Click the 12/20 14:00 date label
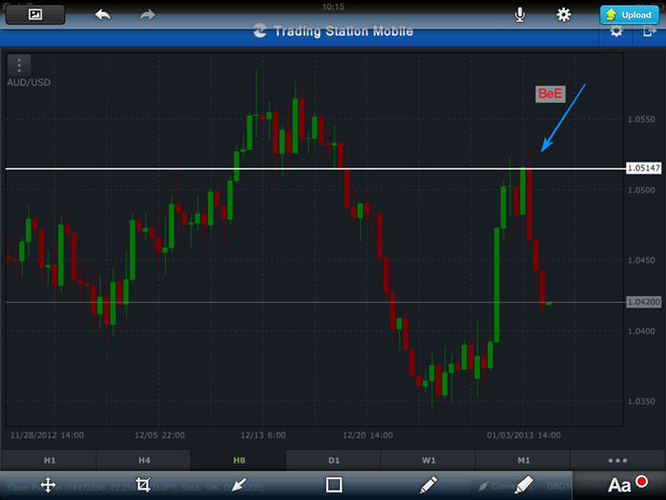This screenshot has width=666, height=500. click(x=368, y=435)
